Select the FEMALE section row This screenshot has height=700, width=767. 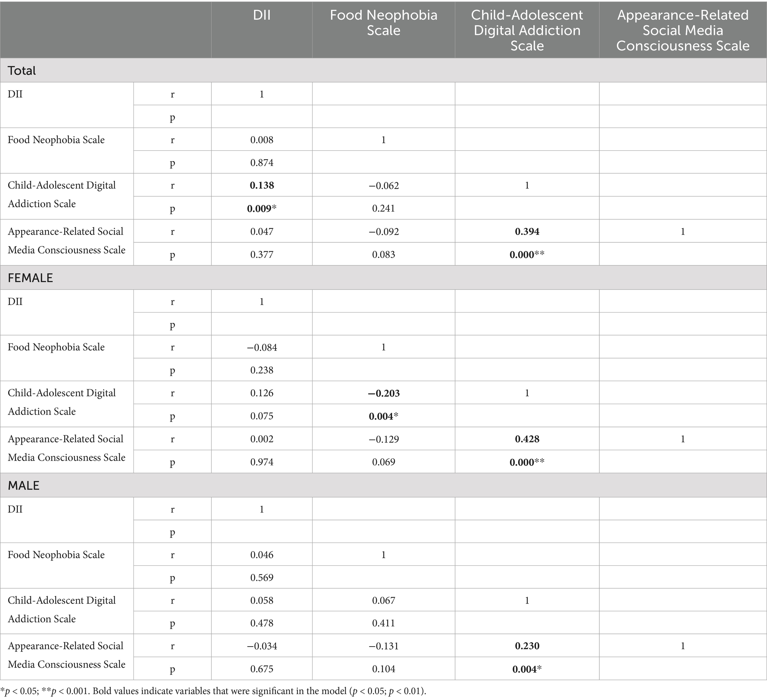point(30,278)
